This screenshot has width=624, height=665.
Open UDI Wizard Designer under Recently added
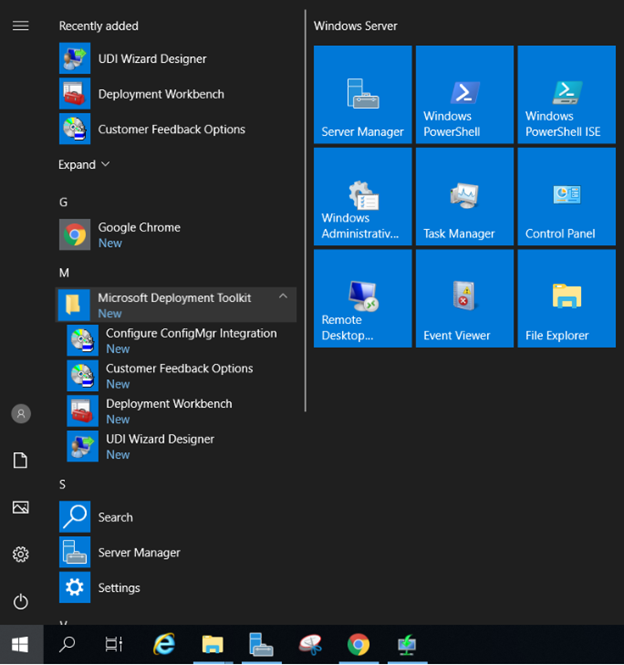tap(177, 59)
